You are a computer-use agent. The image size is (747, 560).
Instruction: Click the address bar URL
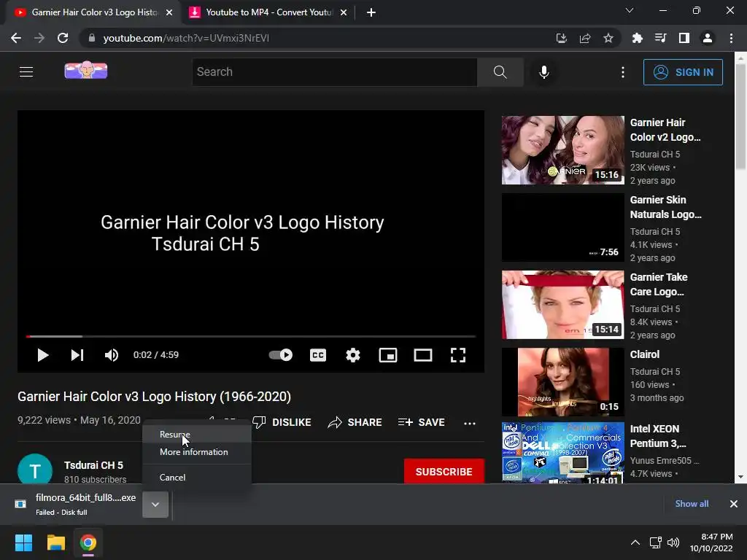(186, 38)
